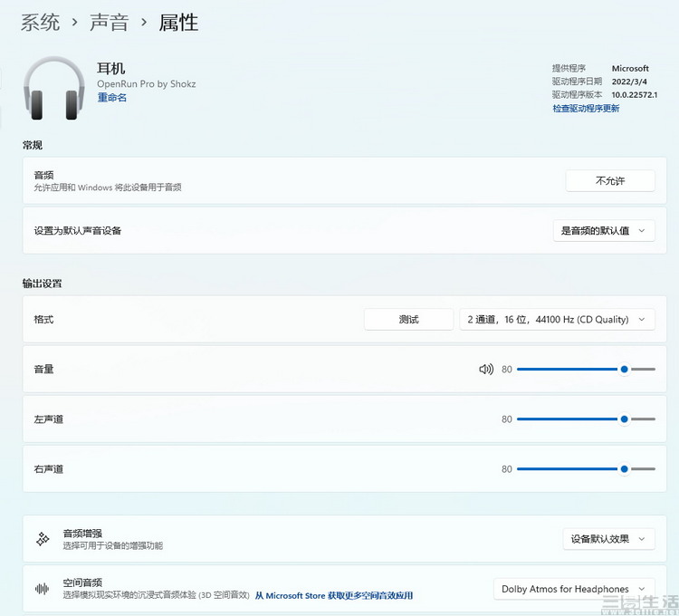Screen dimensions: 679x616
Task: Click the spatial audio waveform icon
Action: click(x=42, y=589)
